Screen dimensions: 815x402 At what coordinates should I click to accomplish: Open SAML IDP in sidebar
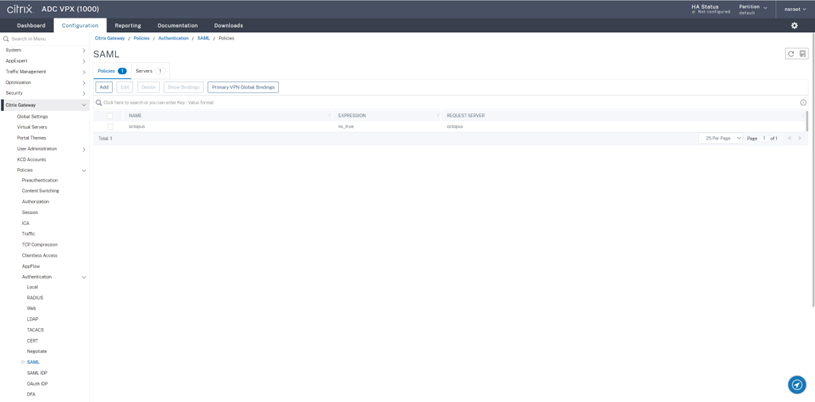click(x=37, y=373)
